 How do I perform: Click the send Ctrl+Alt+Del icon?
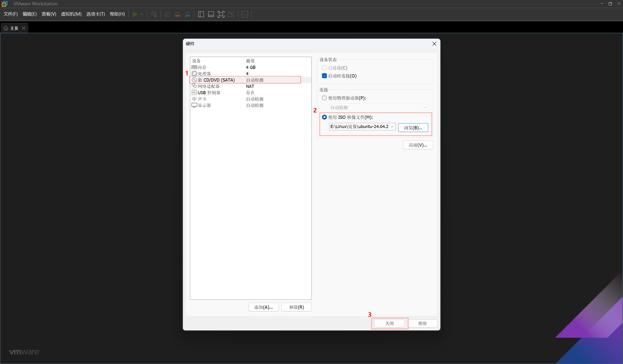[154, 14]
